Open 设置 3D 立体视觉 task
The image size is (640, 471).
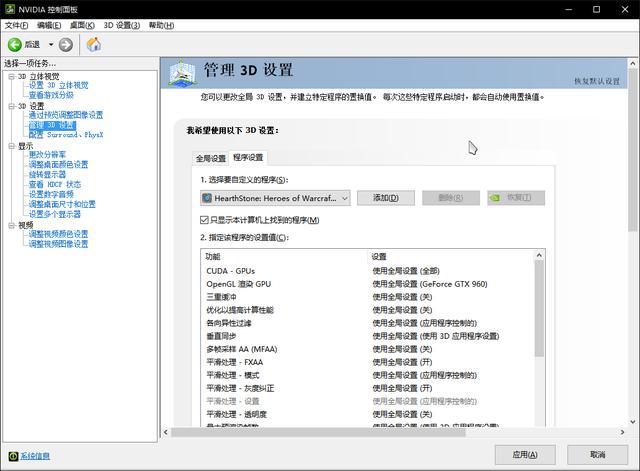(x=58, y=85)
